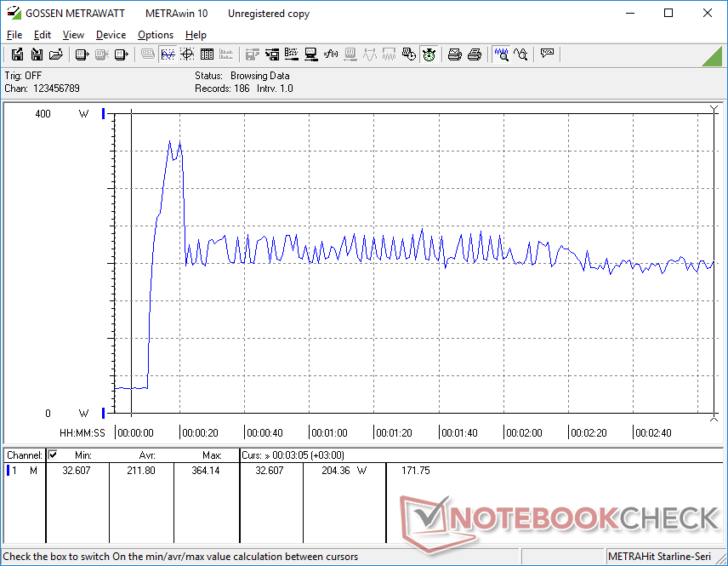Click the printer icon
This screenshot has height=566, width=728.
[x=474, y=54]
